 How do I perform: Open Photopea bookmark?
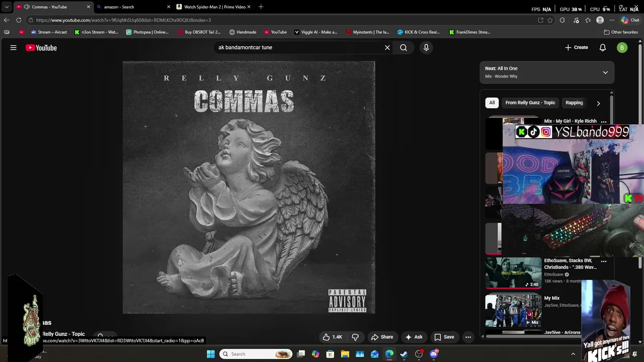pyautogui.click(x=147, y=32)
